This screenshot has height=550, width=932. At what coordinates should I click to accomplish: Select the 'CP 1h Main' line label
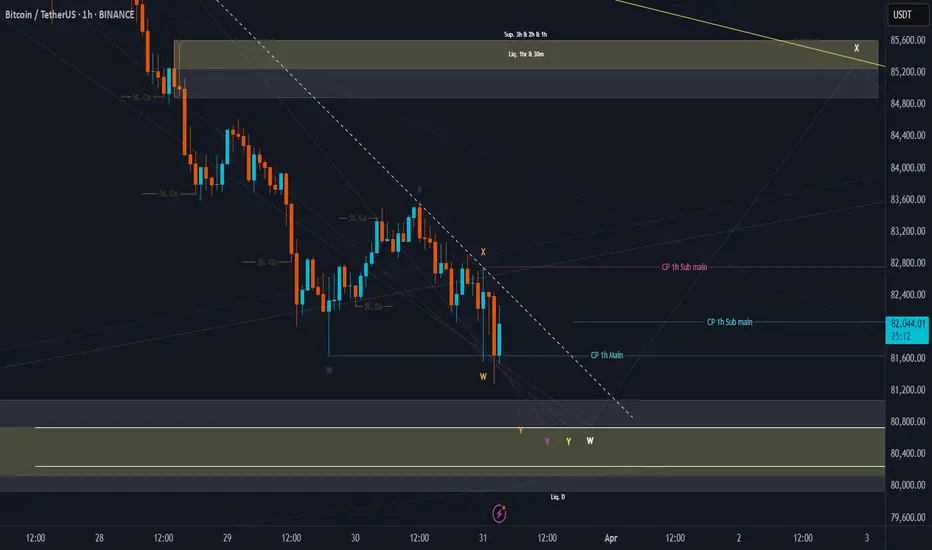(606, 355)
